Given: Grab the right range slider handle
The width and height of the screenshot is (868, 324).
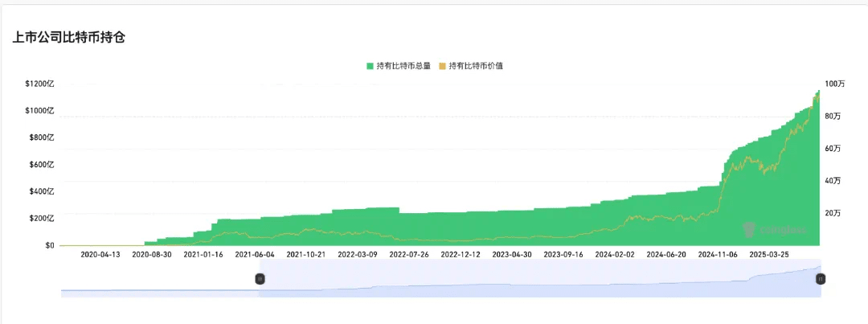Looking at the screenshot, I should 821,279.
